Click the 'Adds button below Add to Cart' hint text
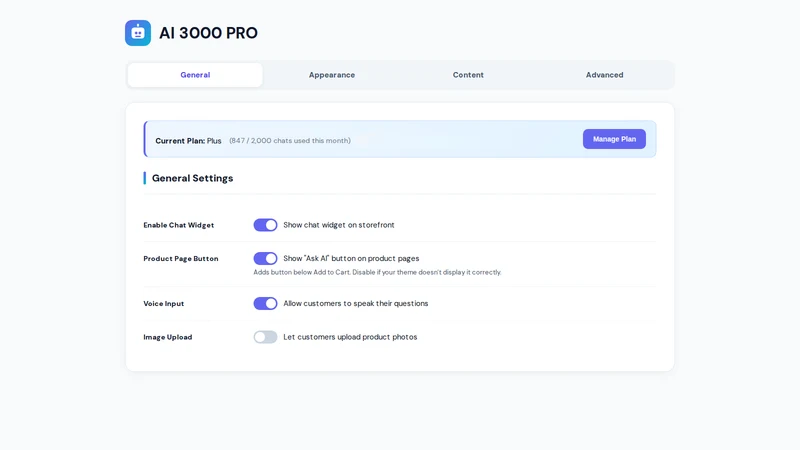The width and height of the screenshot is (800, 450). click(x=377, y=272)
